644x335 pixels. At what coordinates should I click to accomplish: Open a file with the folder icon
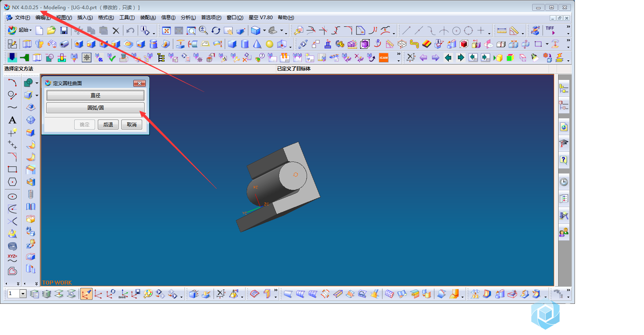tap(51, 30)
